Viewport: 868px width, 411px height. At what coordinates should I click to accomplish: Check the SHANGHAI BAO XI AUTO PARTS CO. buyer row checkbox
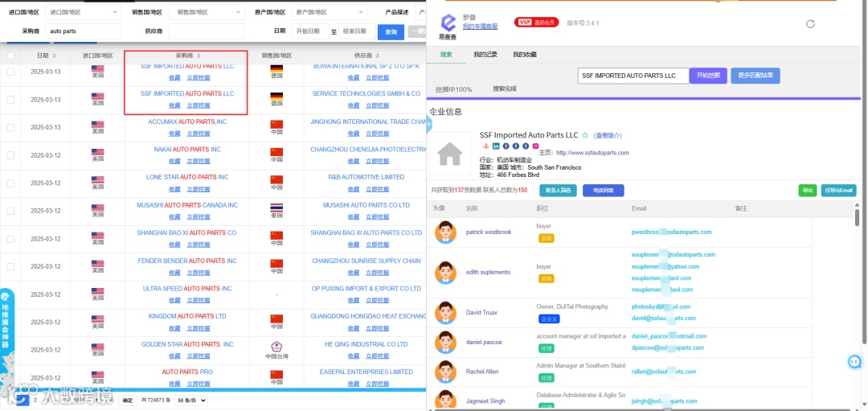tap(10, 239)
